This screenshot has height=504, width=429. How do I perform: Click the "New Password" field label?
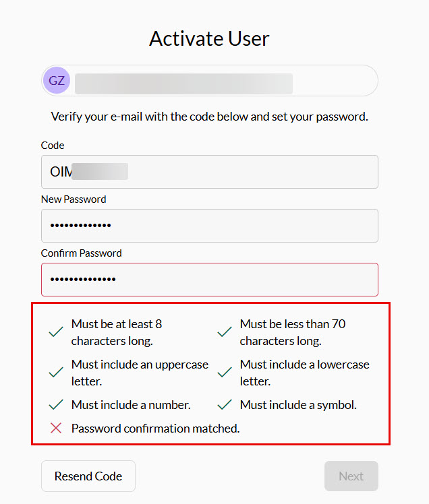(74, 199)
